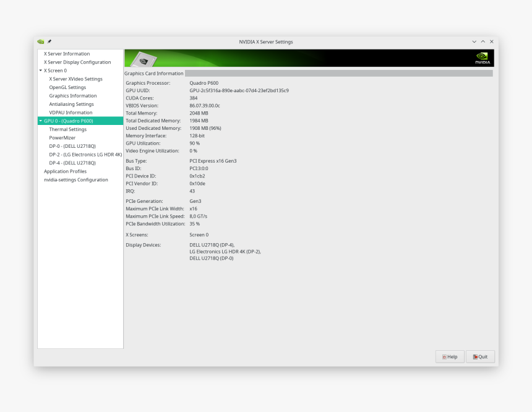This screenshot has width=532, height=412.
Task: Select X Screen 0 entry
Action: 55,71
